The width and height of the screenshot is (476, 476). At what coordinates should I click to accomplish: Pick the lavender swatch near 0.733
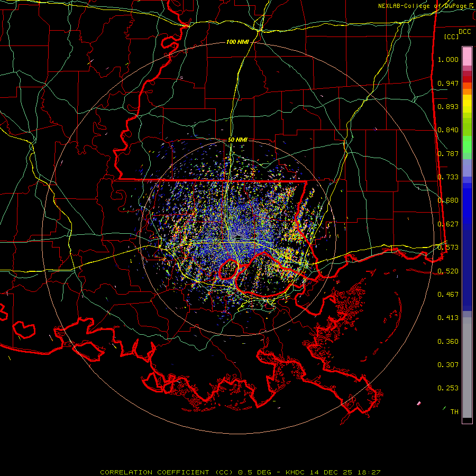467,168
